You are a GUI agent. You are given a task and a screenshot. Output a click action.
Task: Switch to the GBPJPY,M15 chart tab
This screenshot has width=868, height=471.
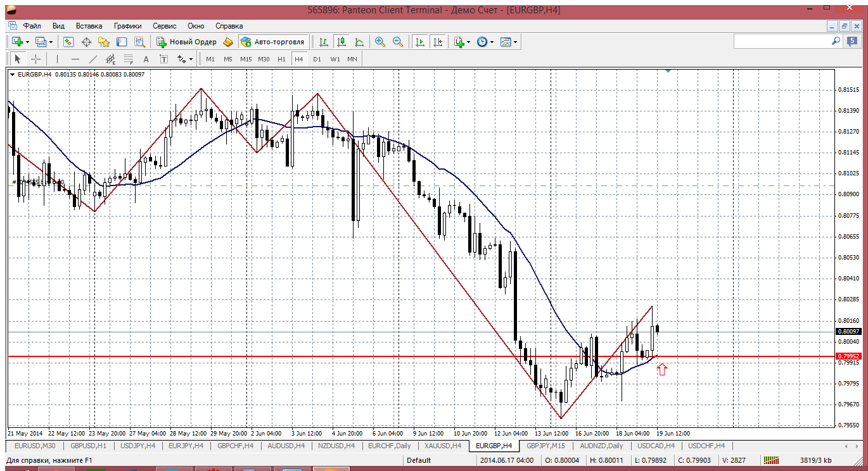545,446
